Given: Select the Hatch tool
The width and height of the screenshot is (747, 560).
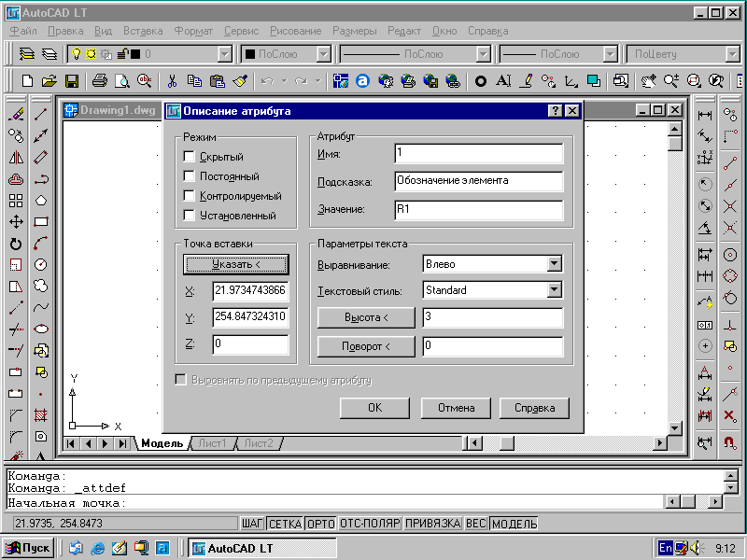Looking at the screenshot, I should tap(41, 415).
